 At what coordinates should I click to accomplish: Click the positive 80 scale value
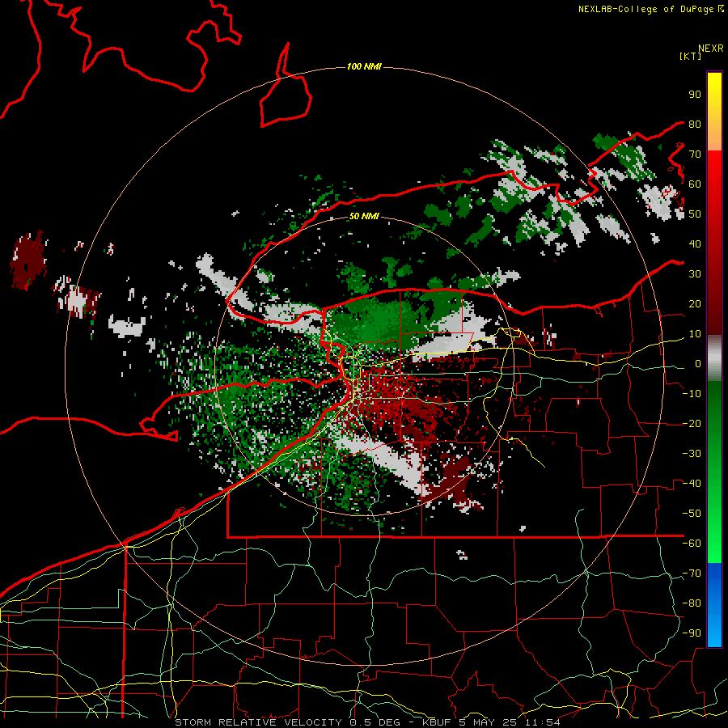pos(695,124)
